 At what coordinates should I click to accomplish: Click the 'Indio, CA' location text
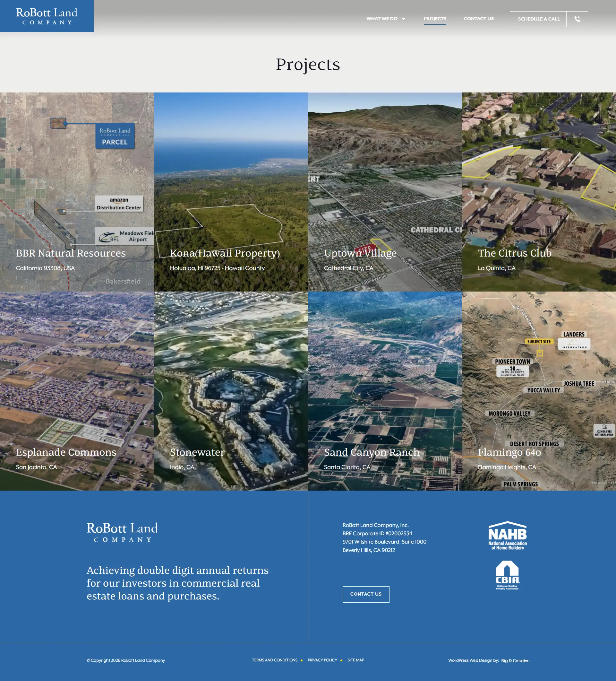pyautogui.click(x=182, y=467)
